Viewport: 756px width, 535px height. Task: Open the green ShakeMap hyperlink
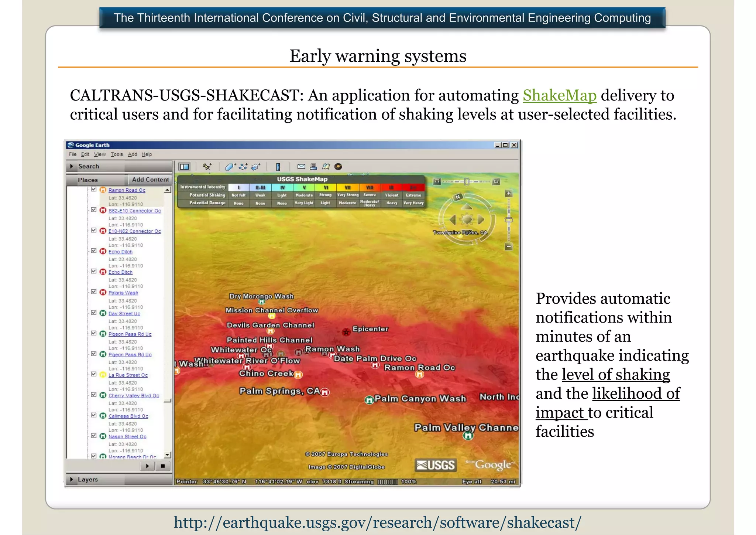point(560,95)
